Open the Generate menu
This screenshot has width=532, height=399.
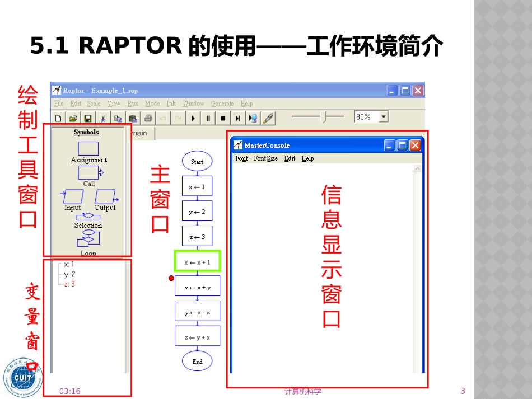(222, 104)
